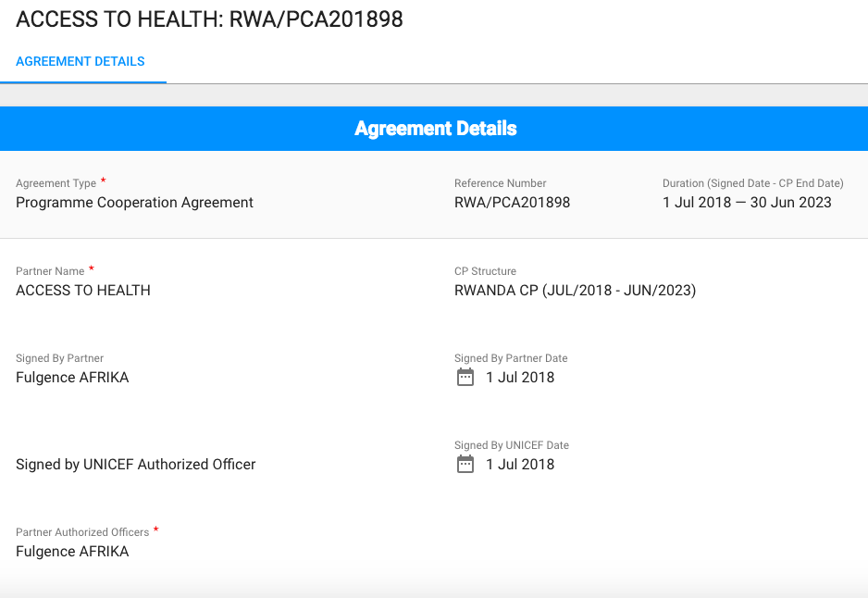Click the Agreement Details blue header
868x598 pixels.
434,129
